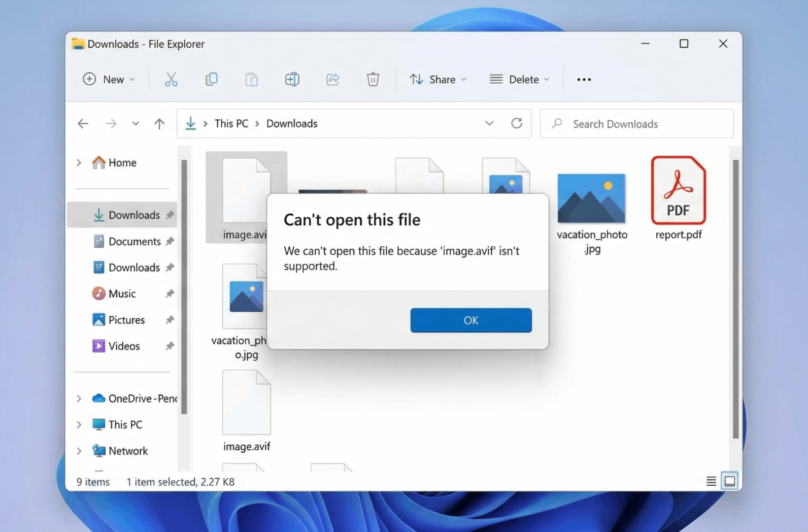Switch to the Details view layout

coord(711,481)
